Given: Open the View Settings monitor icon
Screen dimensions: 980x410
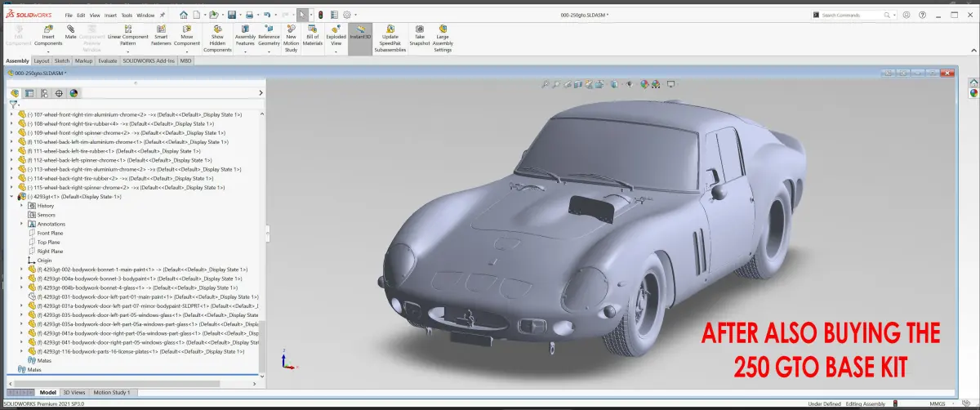Looking at the screenshot, I should point(671,83).
